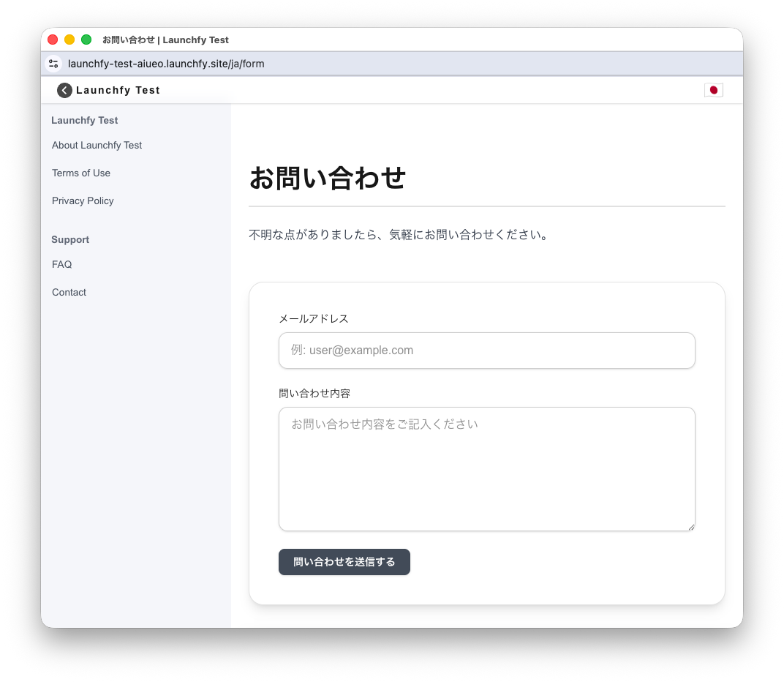This screenshot has width=784, height=682.
Task: Open the Terms of Use page
Action: [x=80, y=173]
